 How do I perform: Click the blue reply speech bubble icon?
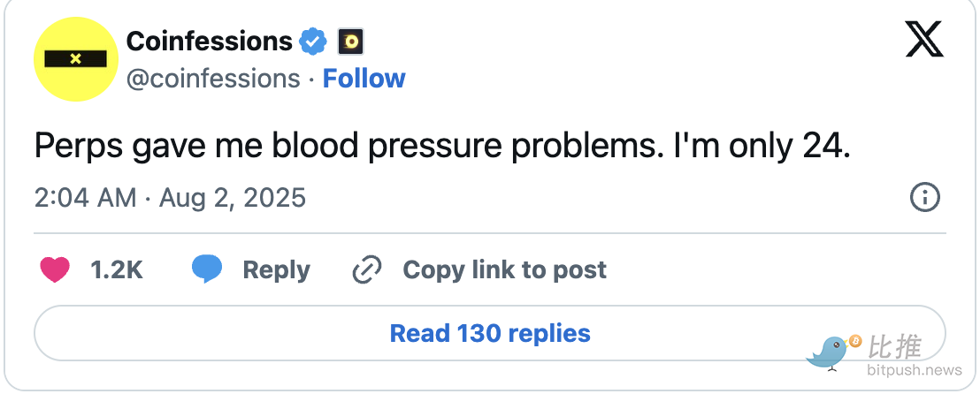pyautogui.click(x=207, y=269)
